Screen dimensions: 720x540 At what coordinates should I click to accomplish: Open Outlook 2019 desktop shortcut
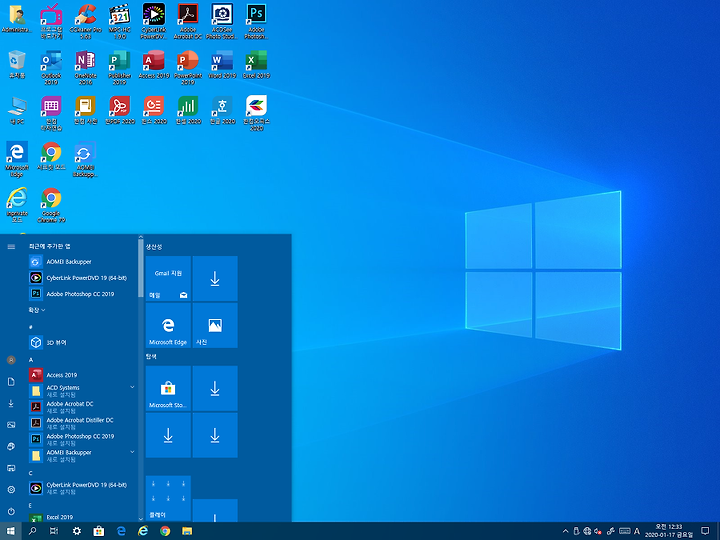pos(51,68)
